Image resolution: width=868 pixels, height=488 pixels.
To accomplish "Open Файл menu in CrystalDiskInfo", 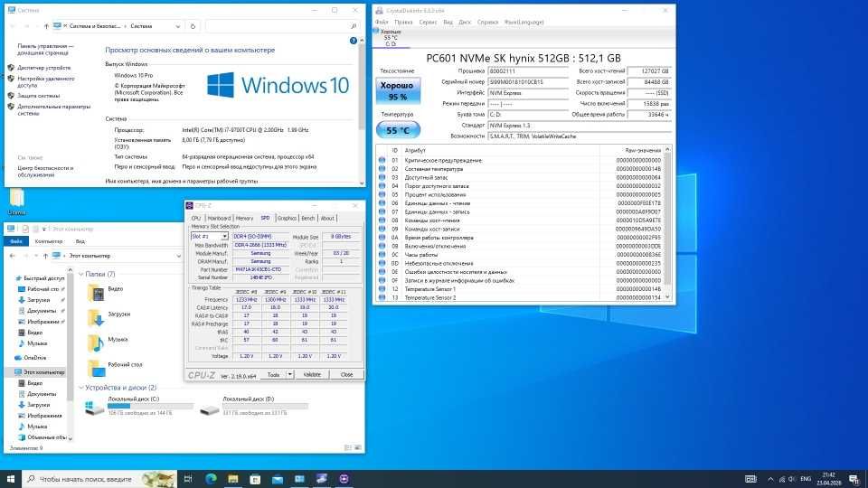I will pos(382,22).
